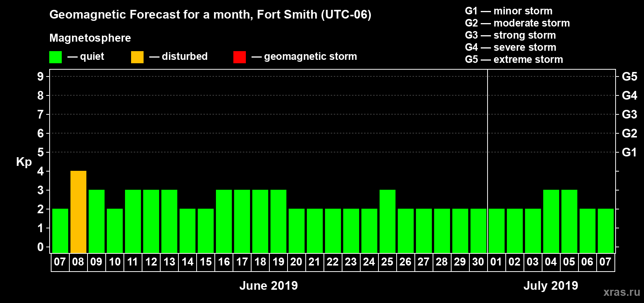Click the '— geomagnetic storm' legend label
This screenshot has width=644, height=303.
coord(304,56)
